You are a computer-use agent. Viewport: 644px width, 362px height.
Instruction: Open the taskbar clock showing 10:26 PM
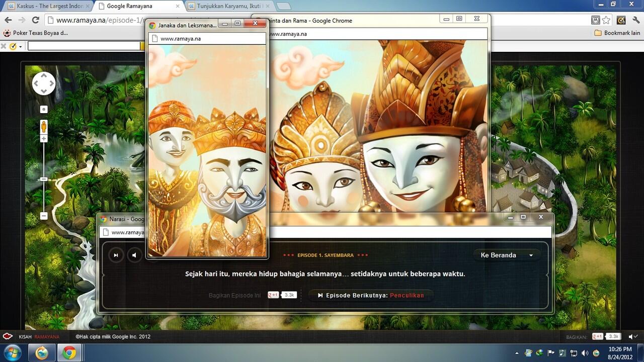click(619, 352)
